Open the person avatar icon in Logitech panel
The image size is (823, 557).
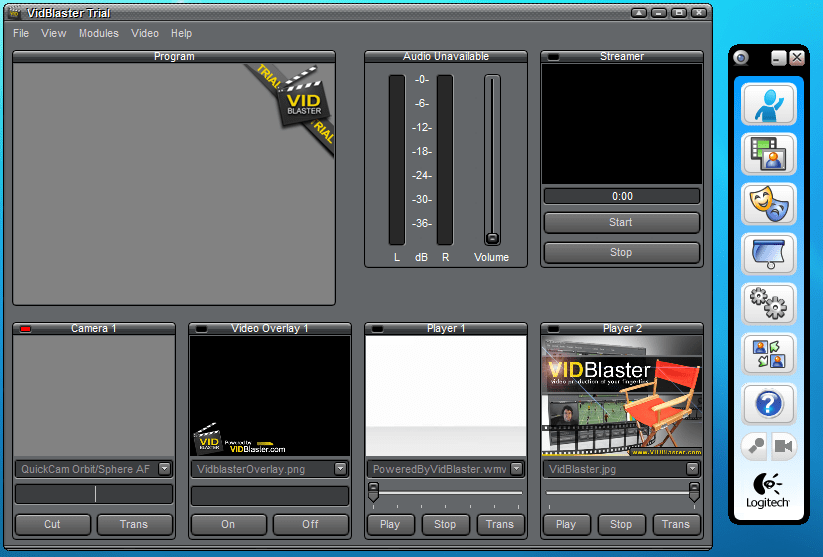pyautogui.click(x=769, y=104)
